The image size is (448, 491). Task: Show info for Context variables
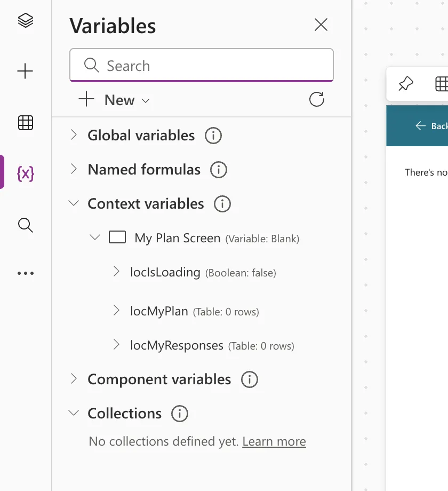click(x=222, y=204)
